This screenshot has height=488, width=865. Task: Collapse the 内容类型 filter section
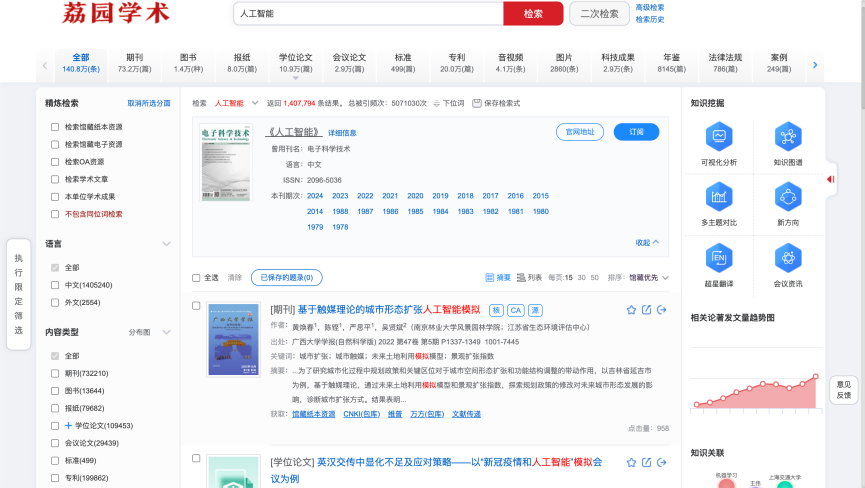click(166, 332)
